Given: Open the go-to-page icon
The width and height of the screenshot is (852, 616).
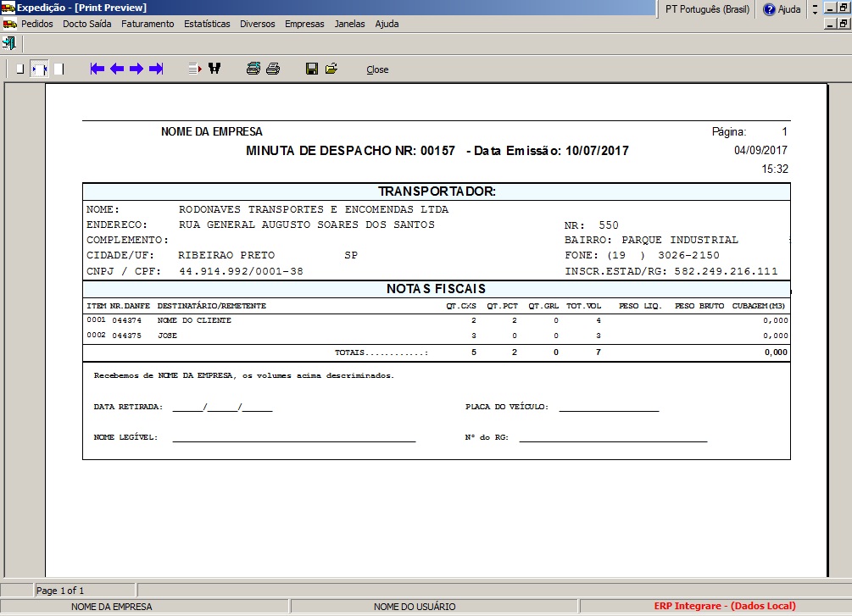Looking at the screenshot, I should click(x=194, y=69).
